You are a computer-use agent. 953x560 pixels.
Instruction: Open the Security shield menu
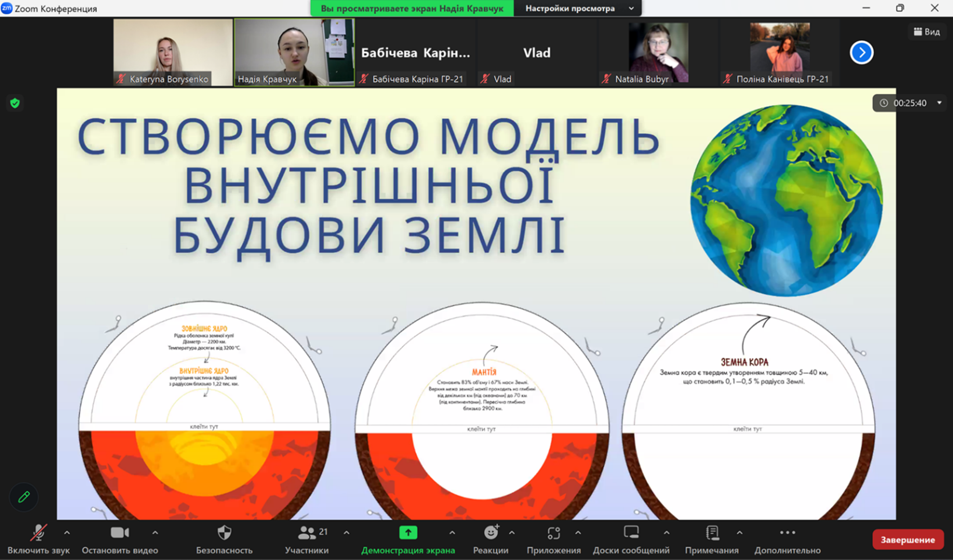(x=224, y=533)
